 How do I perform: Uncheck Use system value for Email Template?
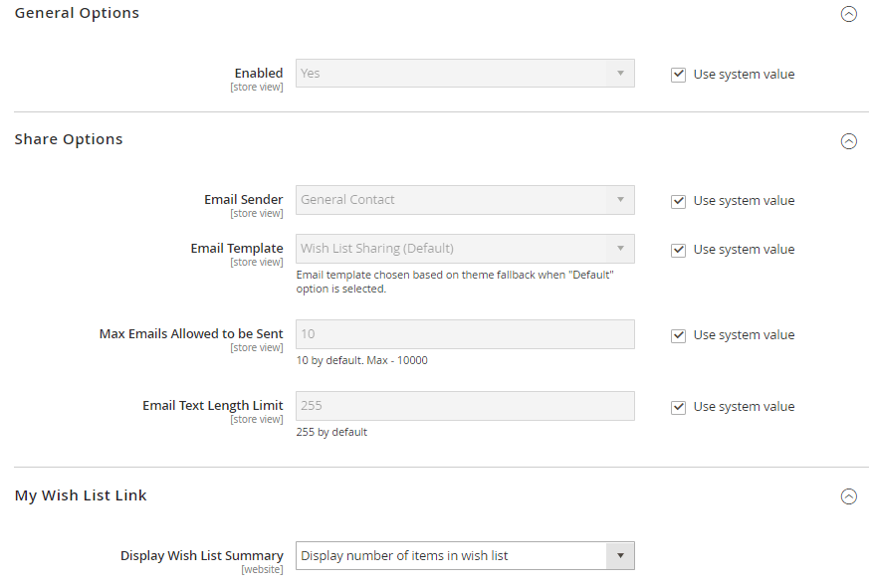[678, 250]
